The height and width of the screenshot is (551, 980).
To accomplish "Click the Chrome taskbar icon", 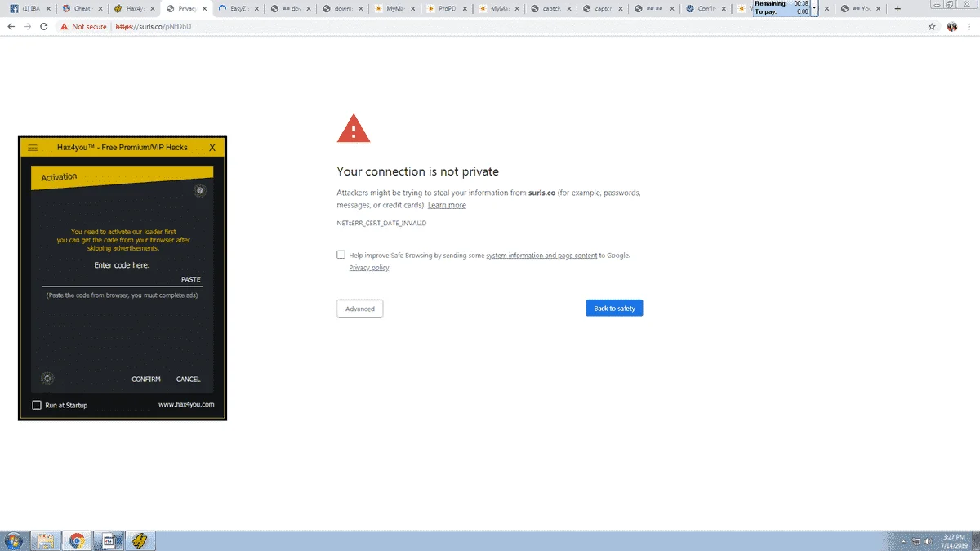I will [77, 540].
